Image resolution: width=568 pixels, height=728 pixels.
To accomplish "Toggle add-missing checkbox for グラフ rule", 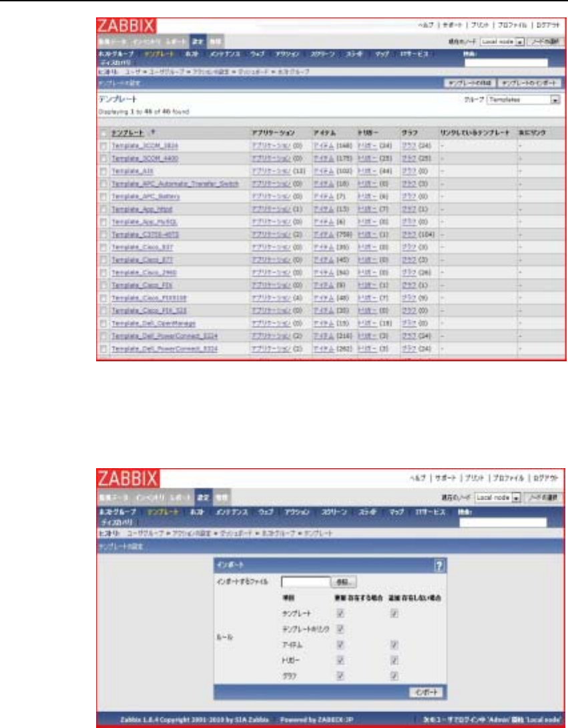I will [394, 676].
